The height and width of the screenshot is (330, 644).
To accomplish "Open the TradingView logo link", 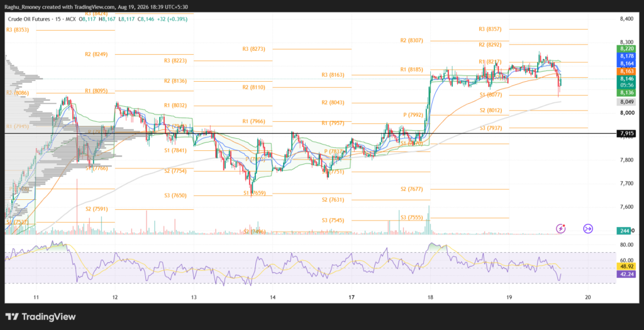I will (41, 317).
